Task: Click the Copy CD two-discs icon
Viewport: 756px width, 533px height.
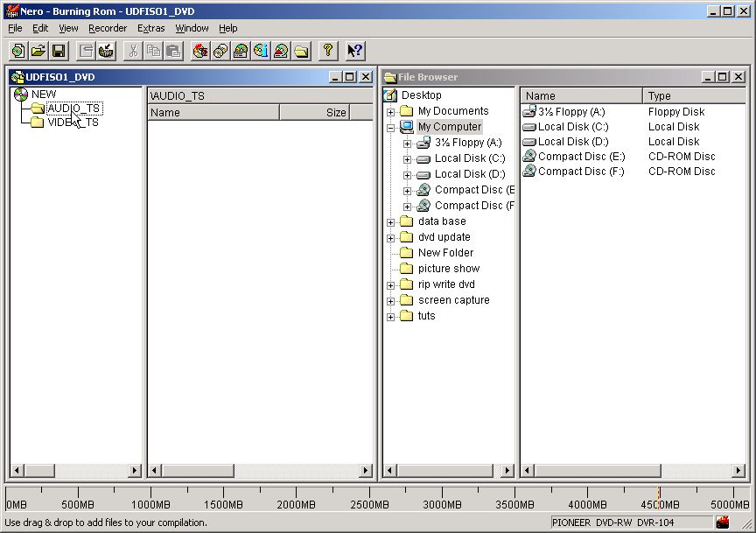Action: coord(220,51)
